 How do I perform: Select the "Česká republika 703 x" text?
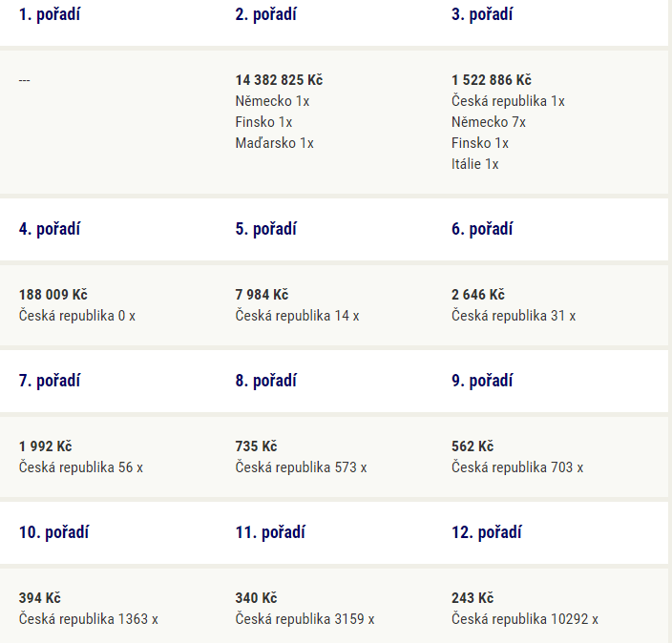pyautogui.click(x=517, y=467)
